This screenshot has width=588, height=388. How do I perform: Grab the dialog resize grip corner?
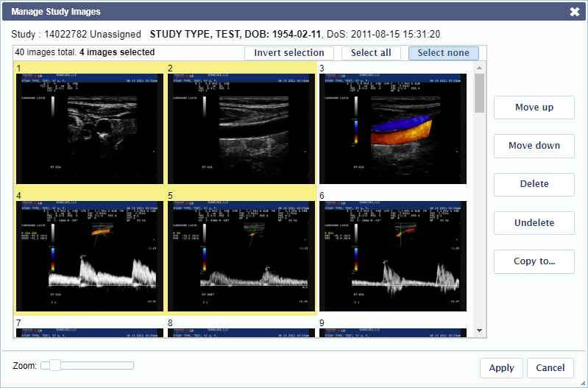tap(583, 383)
